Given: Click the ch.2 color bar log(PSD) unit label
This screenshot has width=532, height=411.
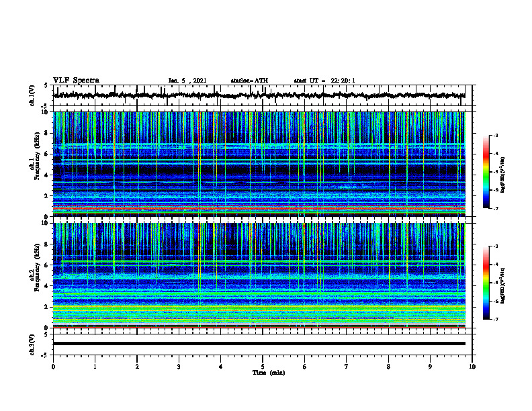Looking at the screenshot, I should pos(503,286).
